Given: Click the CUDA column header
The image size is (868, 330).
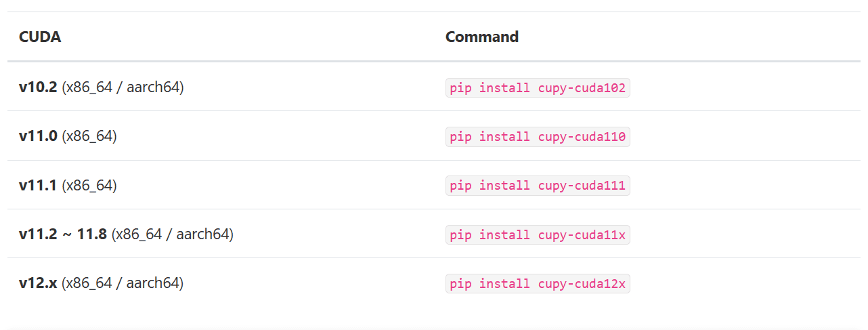Looking at the screenshot, I should coord(40,37).
